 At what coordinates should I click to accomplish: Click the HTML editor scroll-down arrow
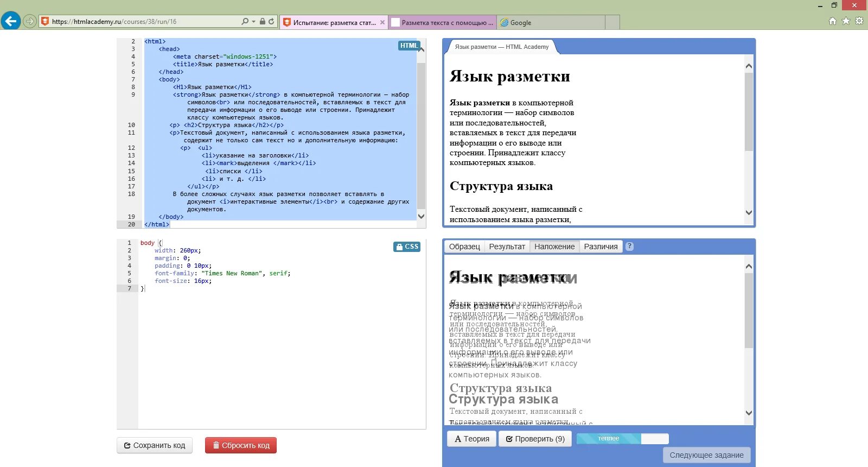[x=421, y=216]
